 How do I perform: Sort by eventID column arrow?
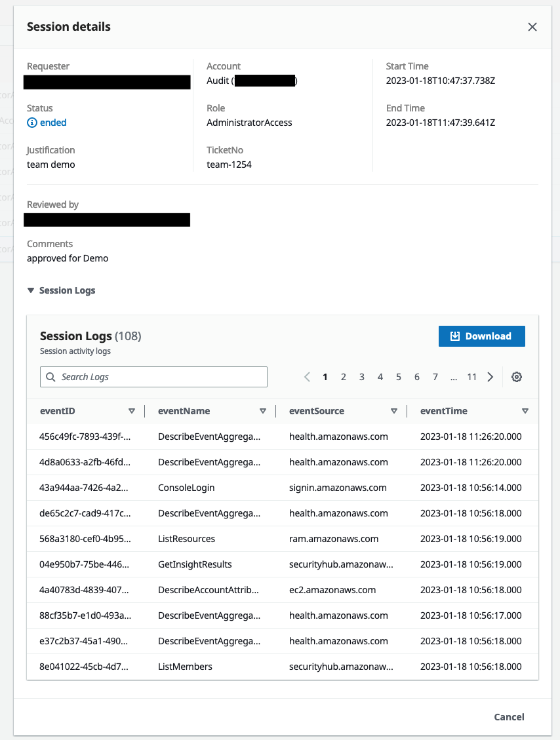click(x=132, y=411)
